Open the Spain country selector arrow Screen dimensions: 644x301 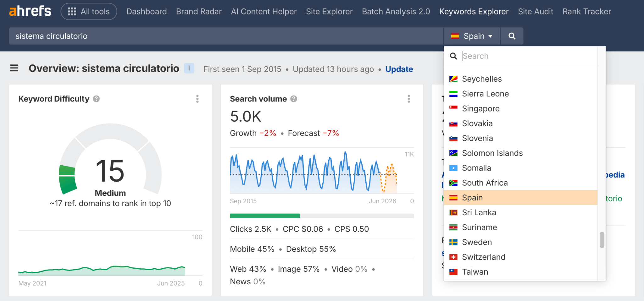(x=490, y=36)
